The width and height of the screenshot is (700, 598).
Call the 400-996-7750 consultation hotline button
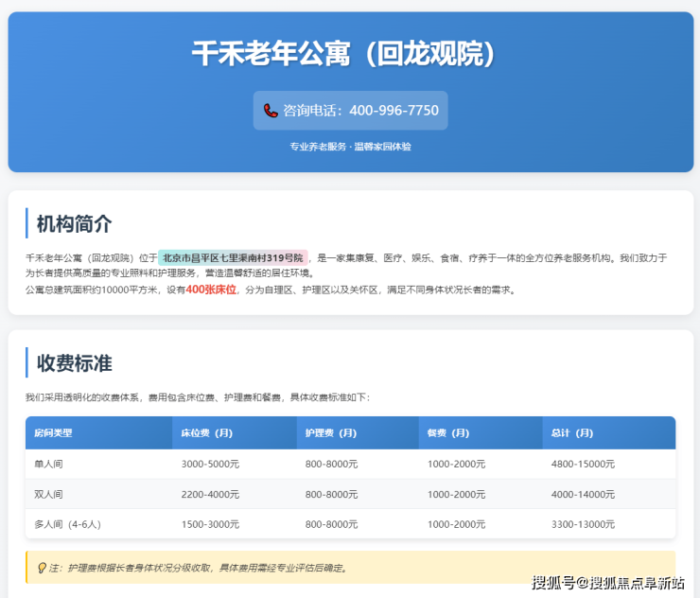pos(350,111)
